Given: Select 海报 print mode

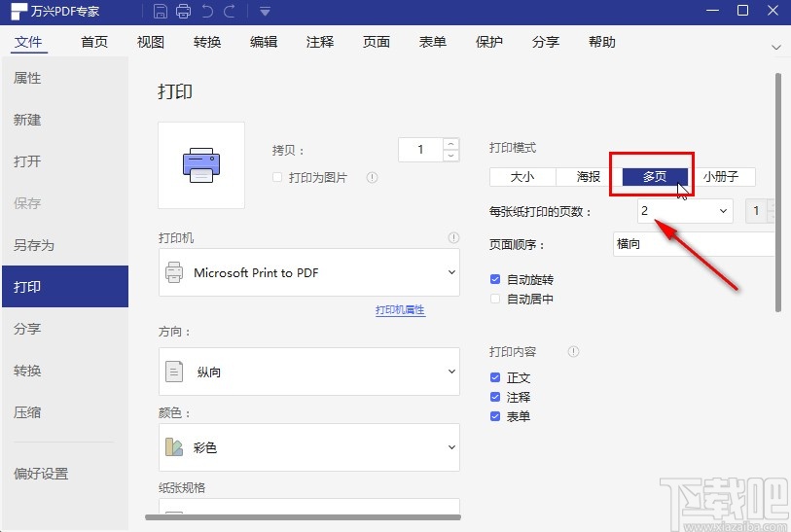Looking at the screenshot, I should [589, 177].
